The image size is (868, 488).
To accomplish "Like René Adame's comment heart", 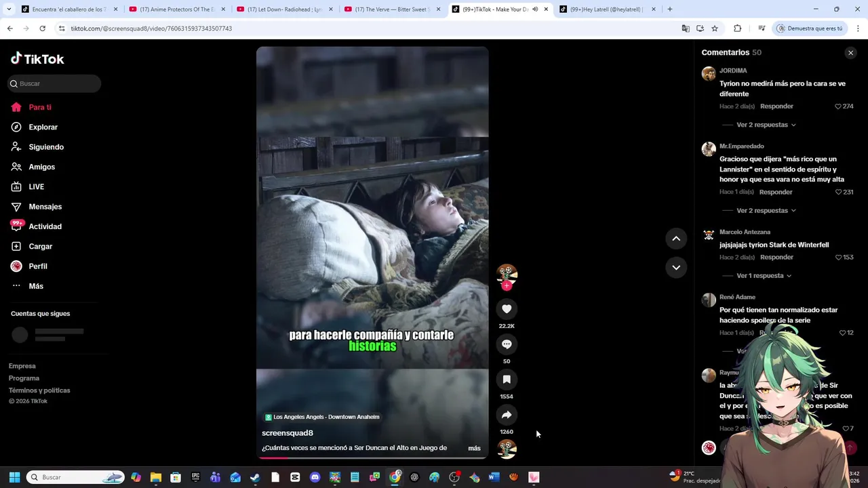I will tap(842, 333).
